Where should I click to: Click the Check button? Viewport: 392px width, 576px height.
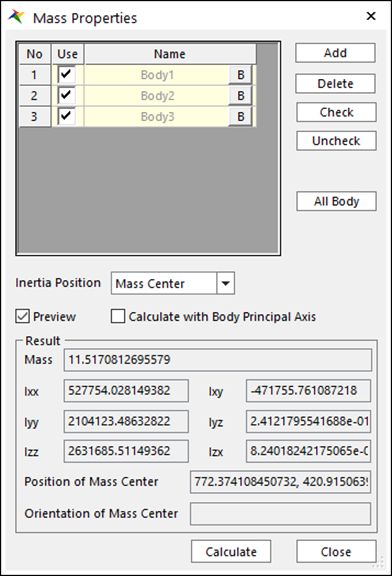(x=337, y=112)
